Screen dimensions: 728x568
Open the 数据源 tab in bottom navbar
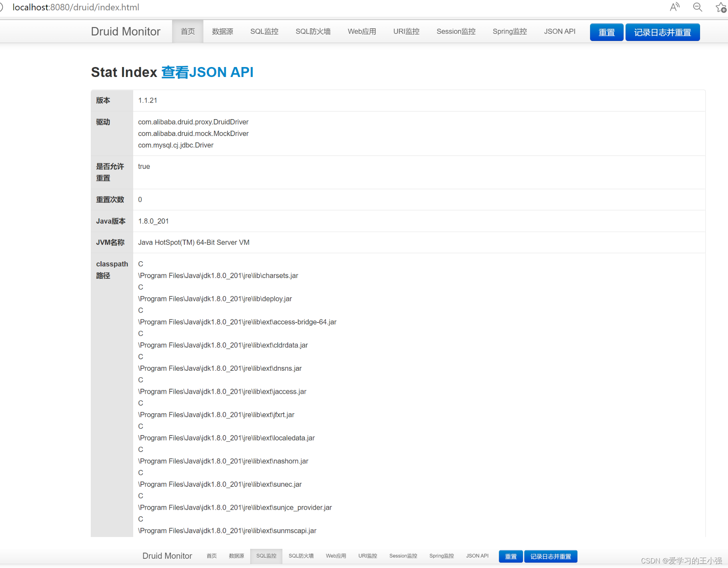(x=236, y=556)
